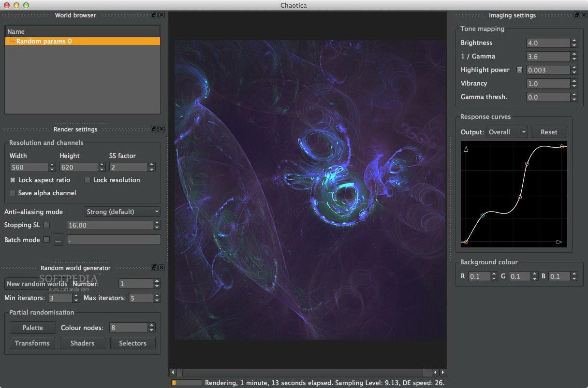Increase Background colour B with up arrow

[x=574, y=274]
